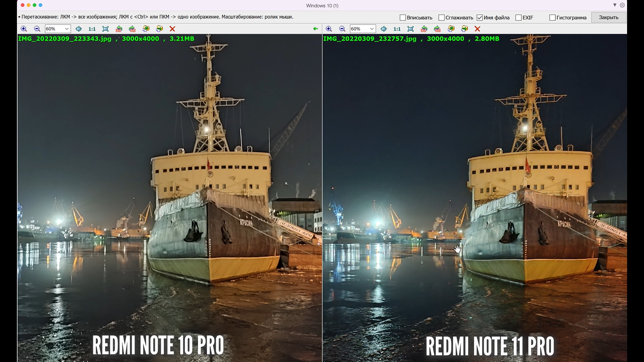Enable the EXIF checkbox

(x=518, y=18)
